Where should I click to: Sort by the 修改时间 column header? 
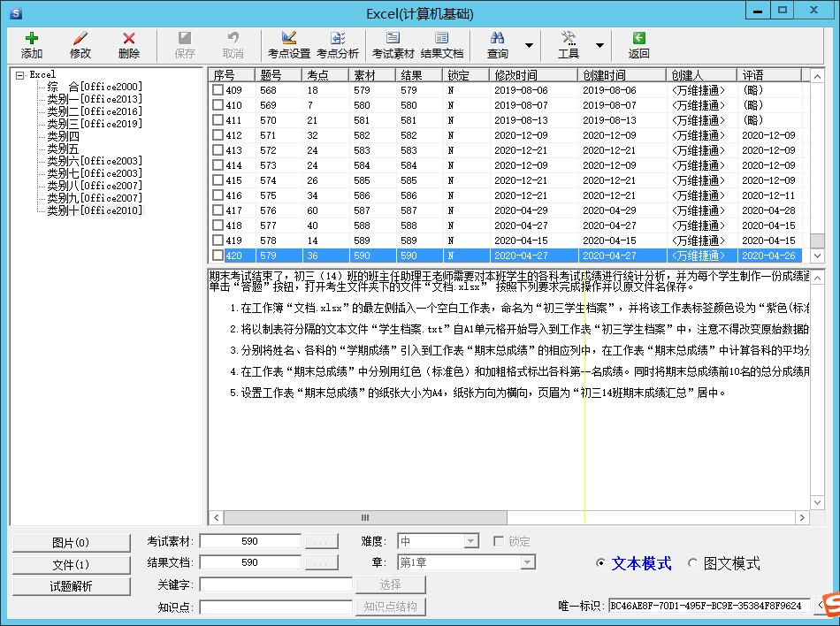click(x=533, y=75)
